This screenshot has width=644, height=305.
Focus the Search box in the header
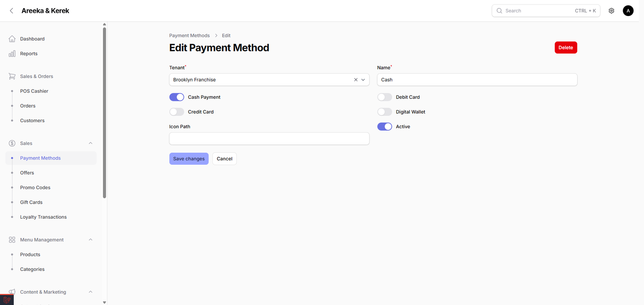[546, 11]
